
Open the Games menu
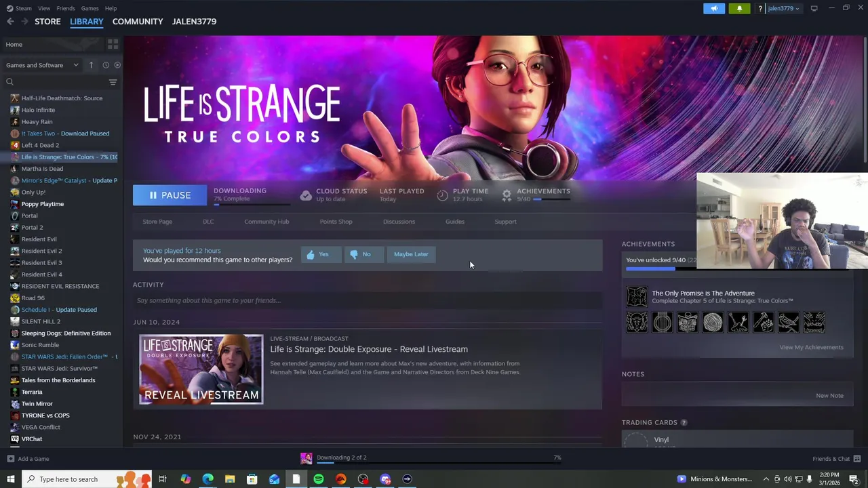coord(90,8)
